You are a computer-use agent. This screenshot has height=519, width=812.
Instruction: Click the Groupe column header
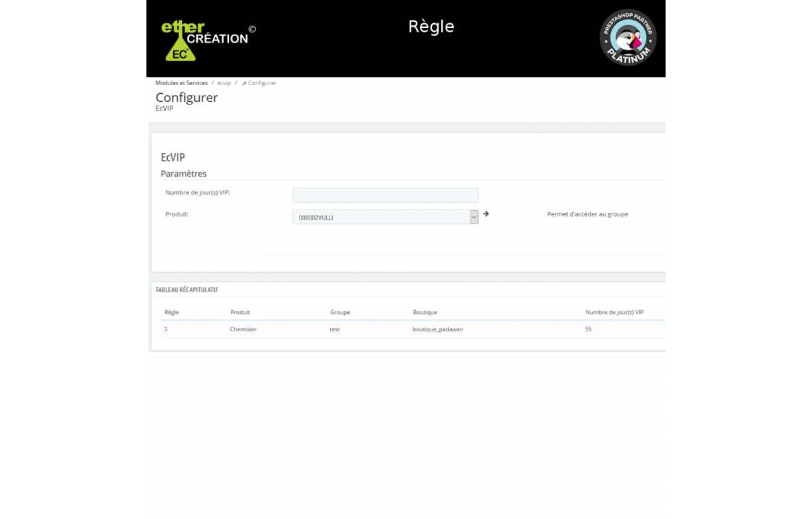(x=340, y=312)
